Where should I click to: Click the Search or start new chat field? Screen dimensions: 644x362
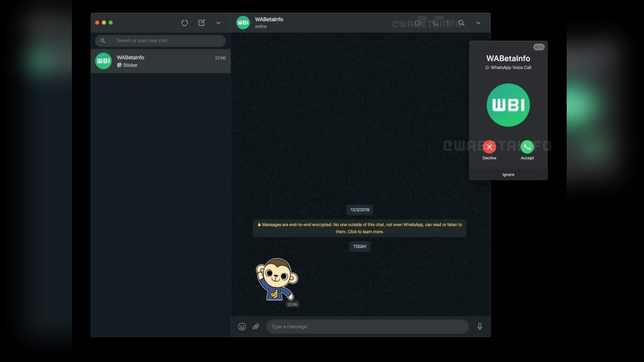161,41
